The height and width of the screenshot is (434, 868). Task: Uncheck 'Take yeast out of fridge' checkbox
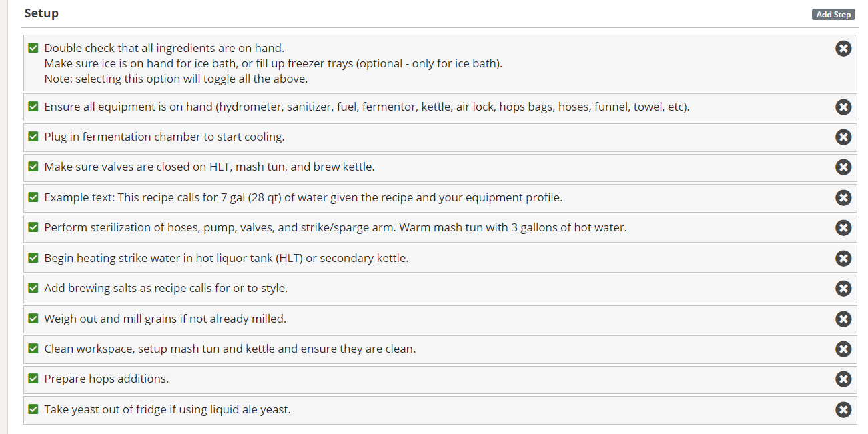click(x=33, y=409)
